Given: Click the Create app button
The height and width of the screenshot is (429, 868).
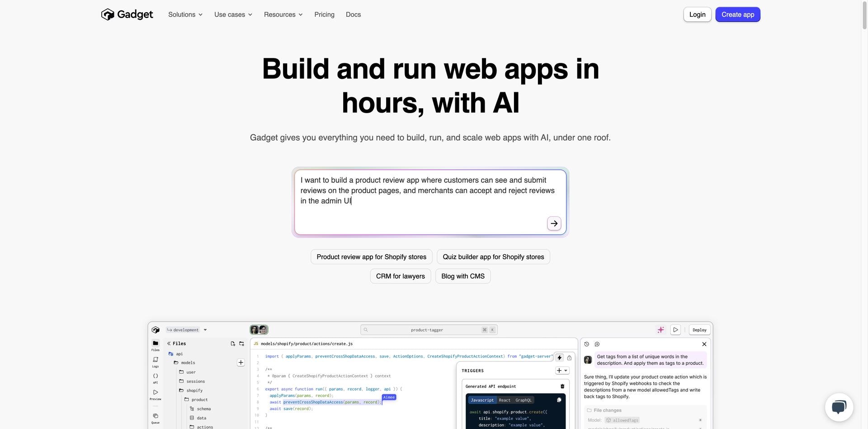Looking at the screenshot, I should (738, 14).
